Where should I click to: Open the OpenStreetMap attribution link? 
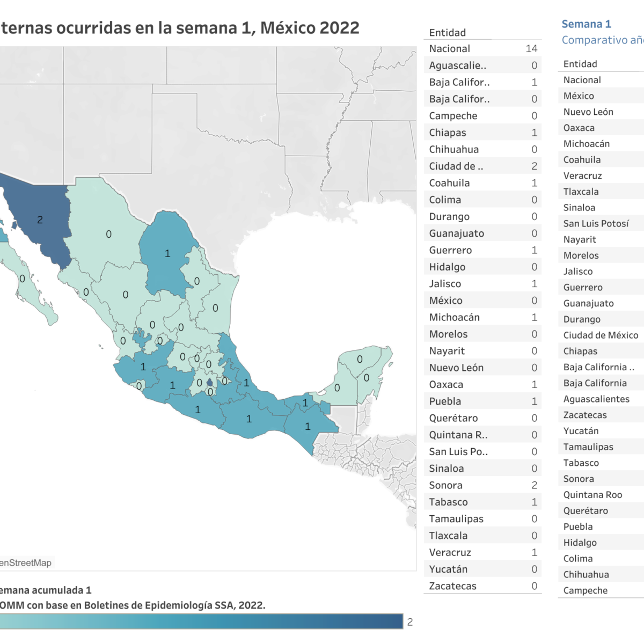click(26, 563)
